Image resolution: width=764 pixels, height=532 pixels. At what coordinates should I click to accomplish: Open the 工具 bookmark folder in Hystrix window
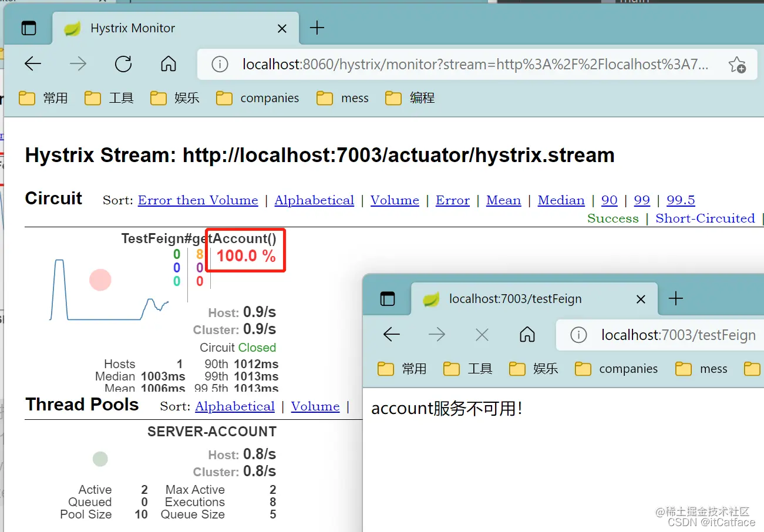tap(109, 98)
